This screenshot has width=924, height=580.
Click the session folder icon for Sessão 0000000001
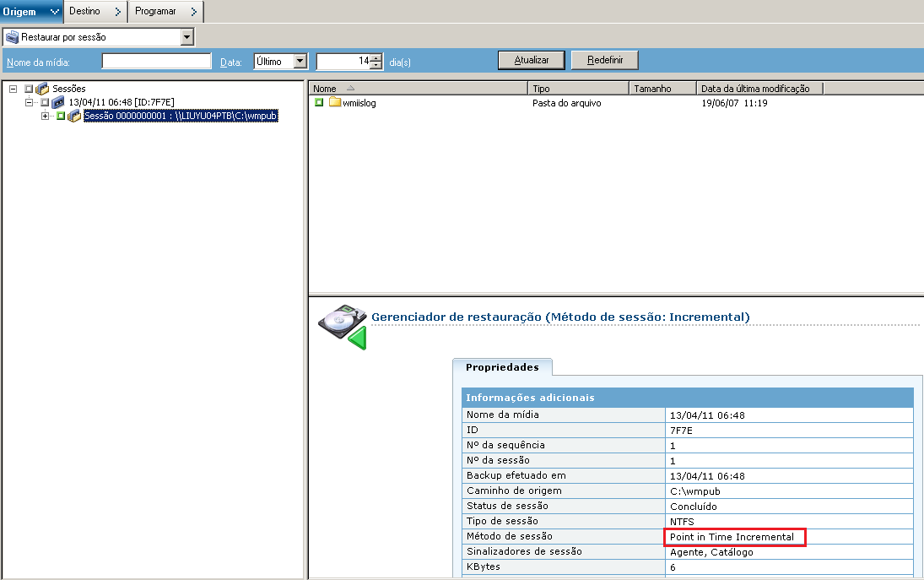point(74,116)
